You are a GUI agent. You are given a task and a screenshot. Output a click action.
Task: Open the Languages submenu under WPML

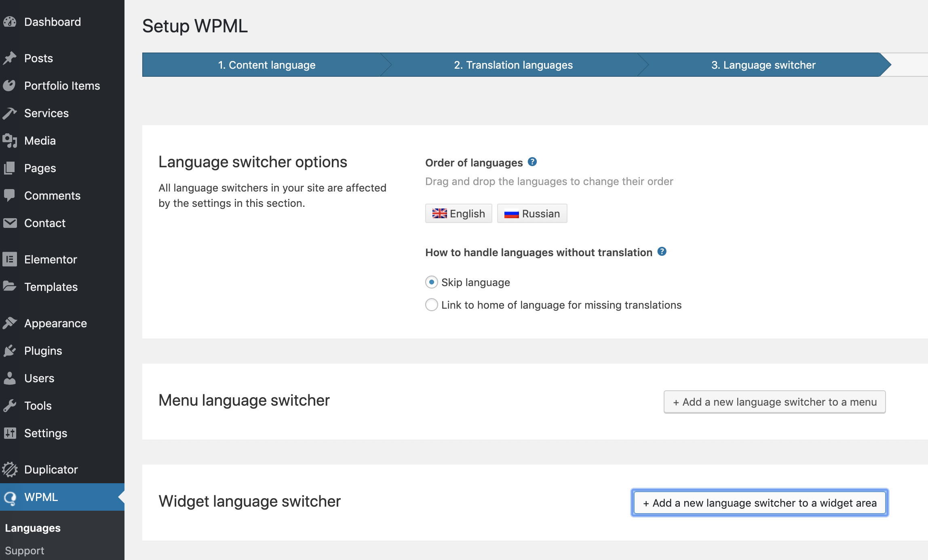coord(33,528)
